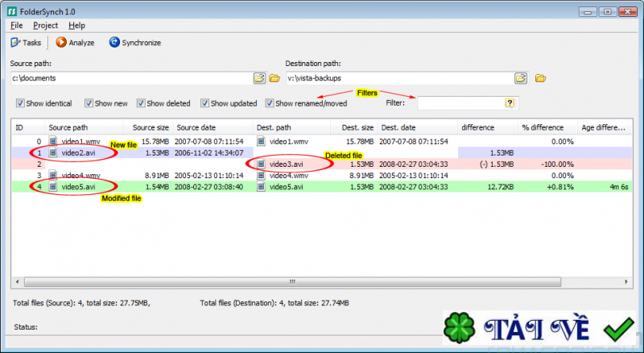The height and width of the screenshot is (353, 644).
Task: Toggle the Show updated checkbox
Action: 204,103
